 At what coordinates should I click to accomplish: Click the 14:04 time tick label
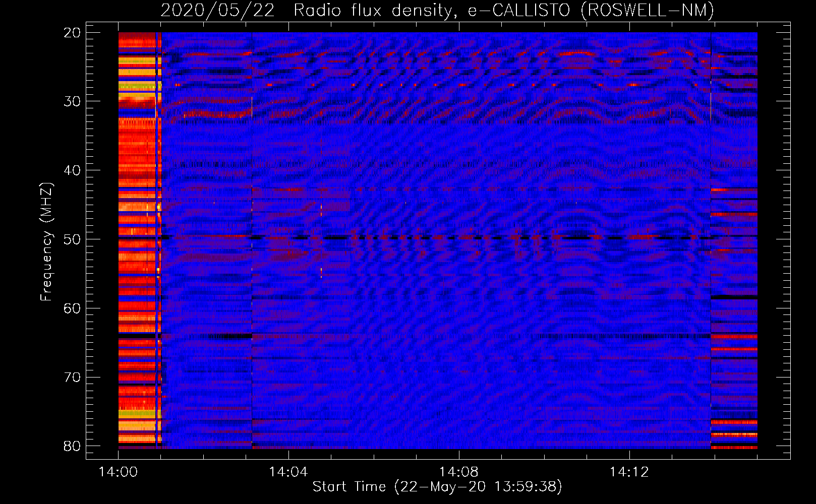(x=288, y=472)
